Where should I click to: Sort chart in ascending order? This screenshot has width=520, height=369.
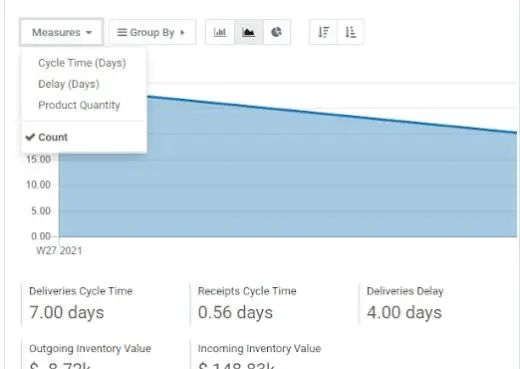(x=350, y=32)
